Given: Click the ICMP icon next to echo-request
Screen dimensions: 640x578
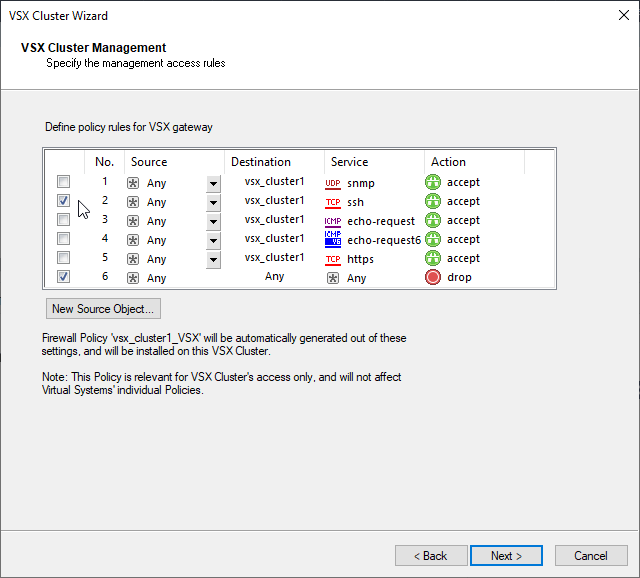Looking at the screenshot, I should coord(333,222).
